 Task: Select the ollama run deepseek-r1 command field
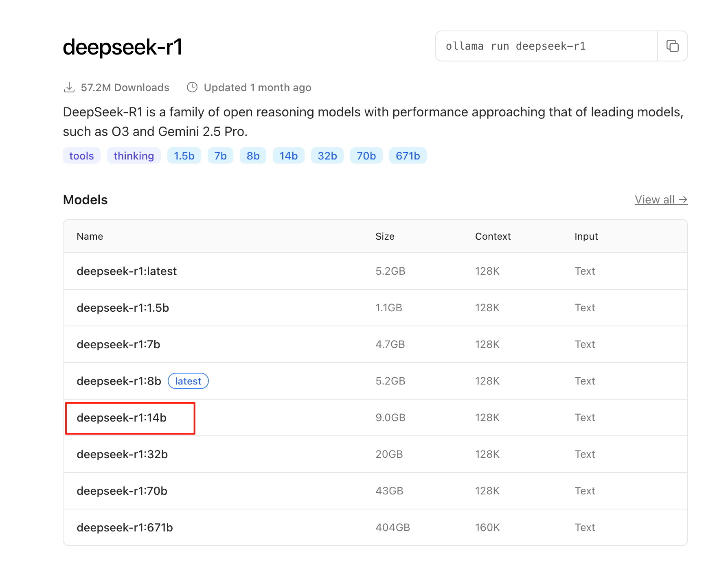(x=546, y=46)
